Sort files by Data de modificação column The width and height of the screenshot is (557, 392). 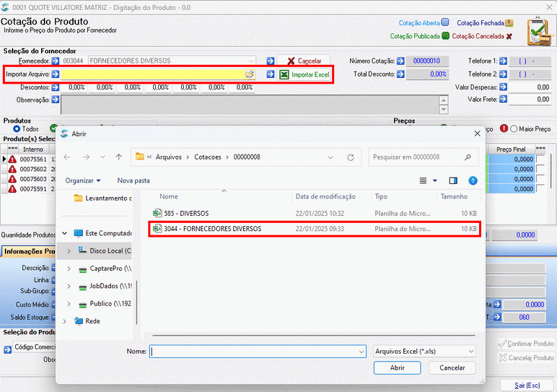point(325,196)
